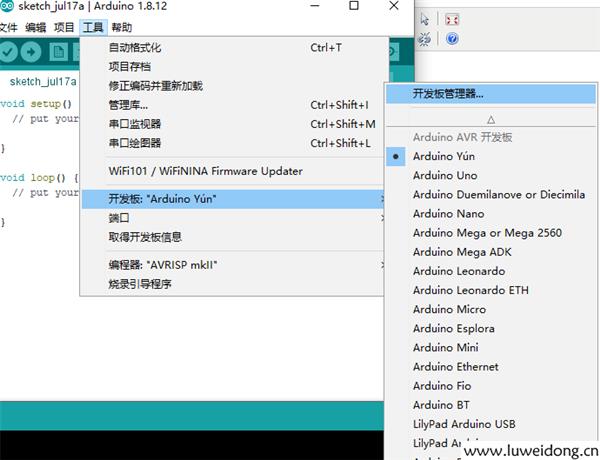600x460 pixels.
Task: Select the sketch_jul17a editor tab
Action: [43, 82]
